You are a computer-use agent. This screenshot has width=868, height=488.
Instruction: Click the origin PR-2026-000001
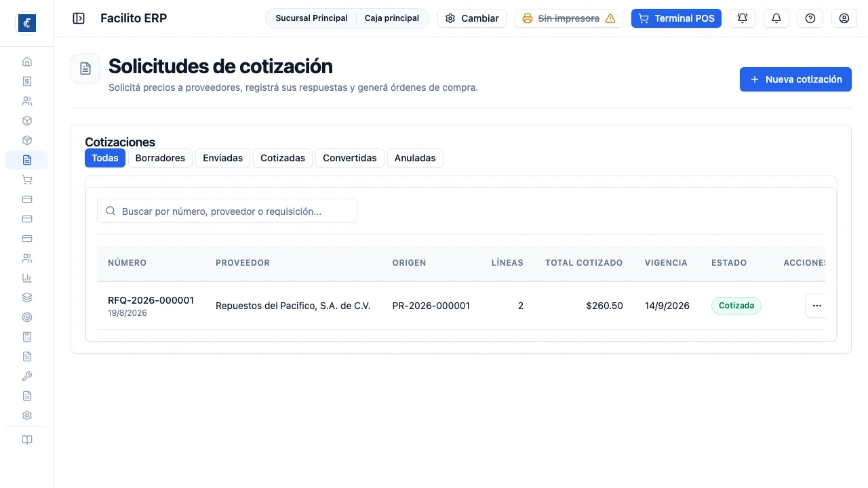(x=431, y=306)
